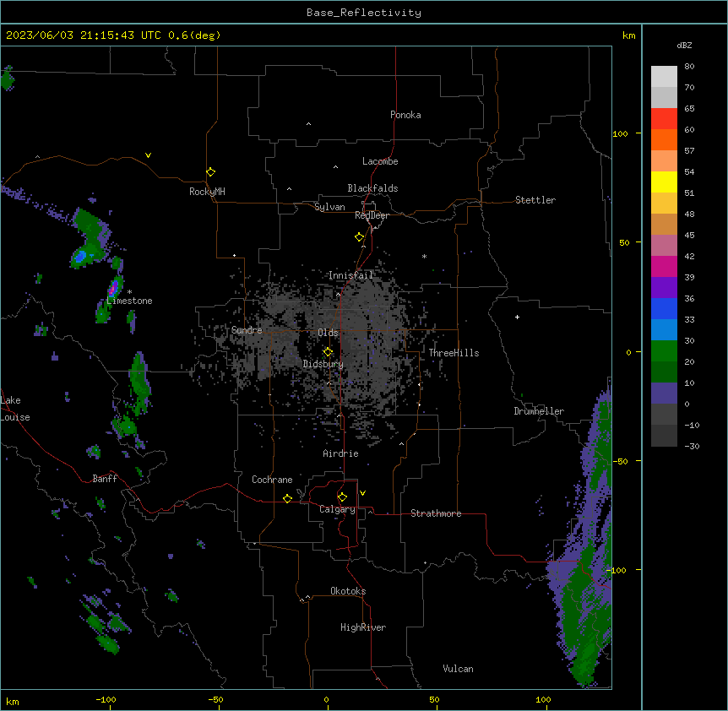This screenshot has width=728, height=711.
Task: Click the magenta 39 dBZ legend swatch
Action: click(x=664, y=266)
